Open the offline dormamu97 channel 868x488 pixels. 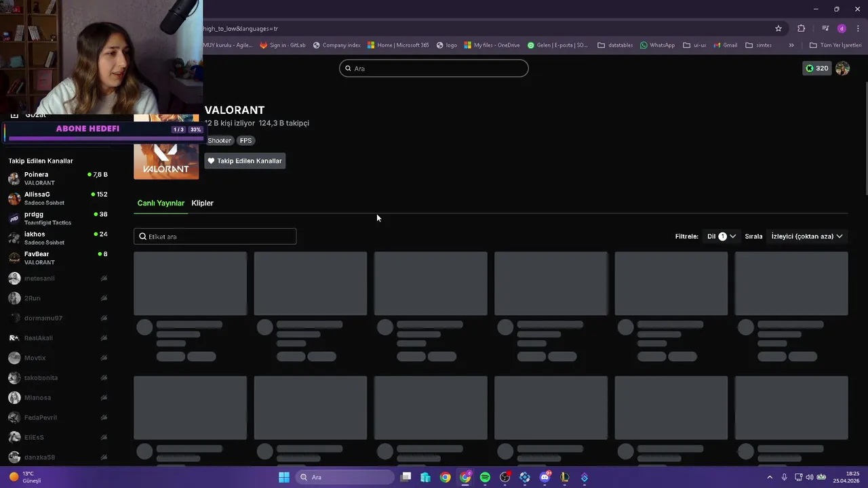[58, 318]
